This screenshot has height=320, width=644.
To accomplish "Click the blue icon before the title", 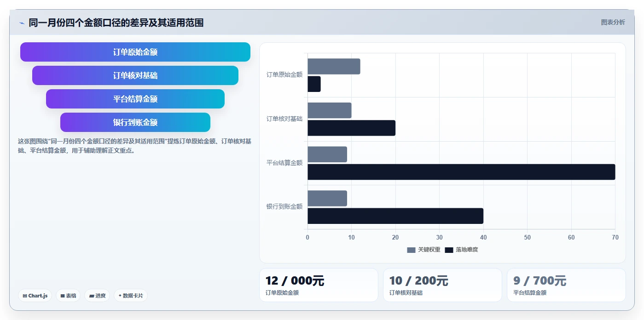I will click(x=22, y=23).
